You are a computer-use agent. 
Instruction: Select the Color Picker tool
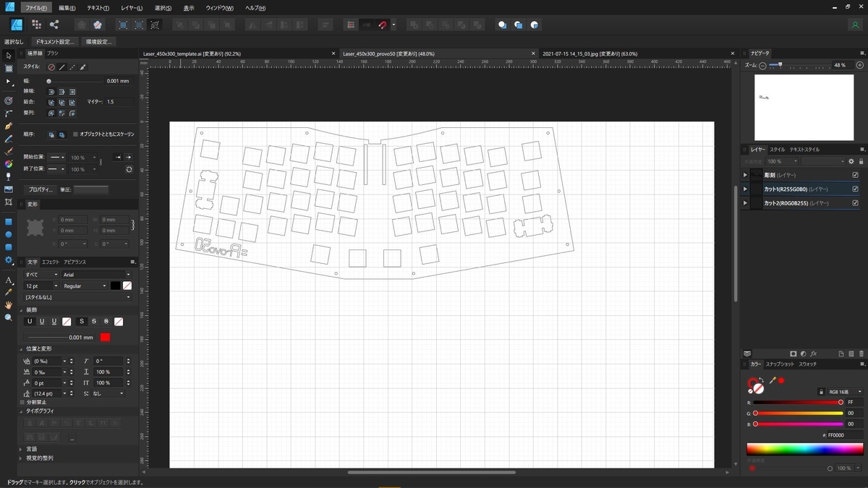pos(9,292)
